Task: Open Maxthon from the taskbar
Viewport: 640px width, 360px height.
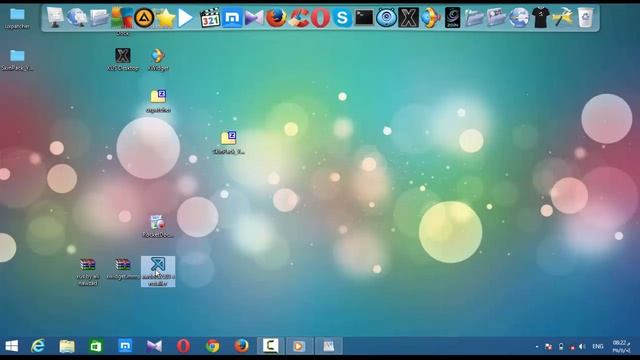Action: click(x=125, y=346)
